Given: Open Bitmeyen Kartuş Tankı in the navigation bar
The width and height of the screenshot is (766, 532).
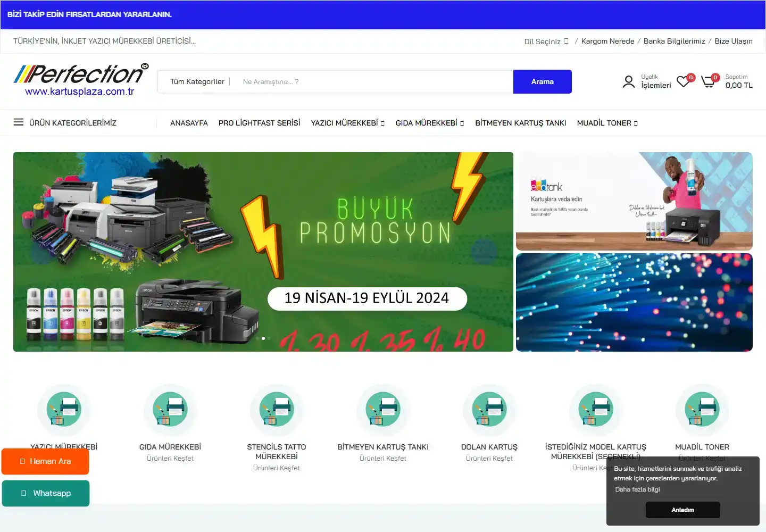Looking at the screenshot, I should coord(521,123).
